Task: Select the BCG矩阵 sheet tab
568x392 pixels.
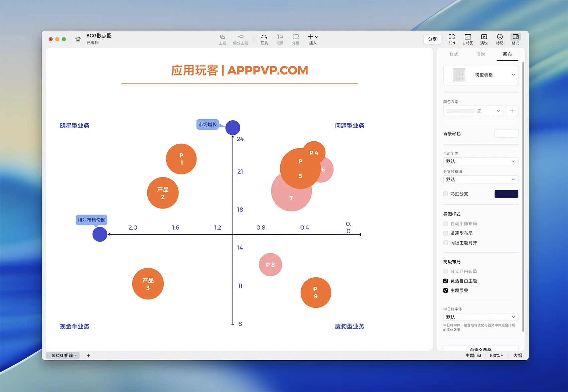Action: 63,356
